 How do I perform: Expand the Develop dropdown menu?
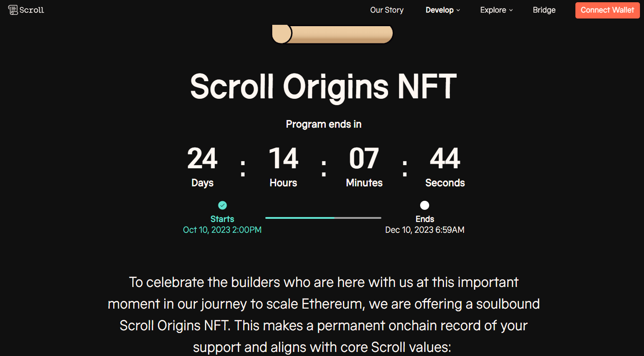click(x=440, y=10)
